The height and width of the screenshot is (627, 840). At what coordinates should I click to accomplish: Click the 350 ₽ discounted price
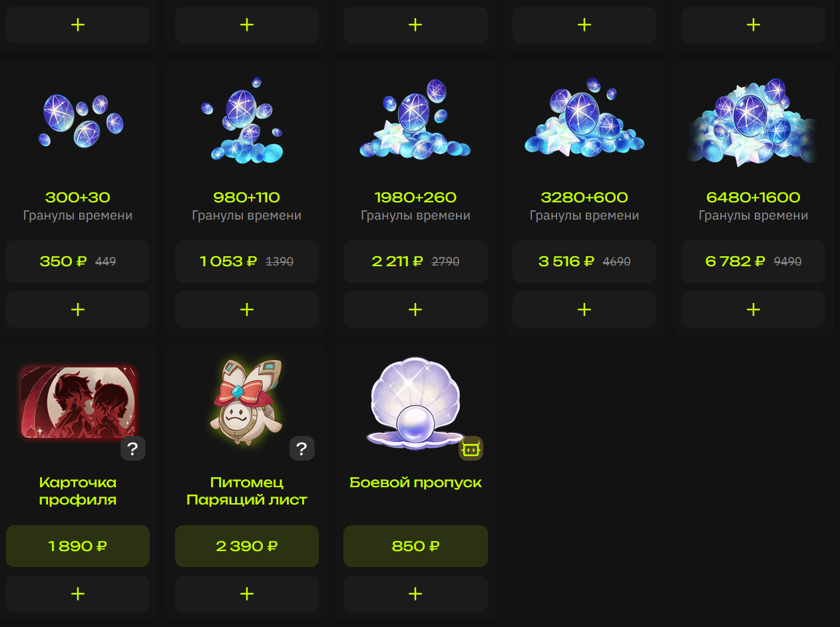click(x=63, y=262)
